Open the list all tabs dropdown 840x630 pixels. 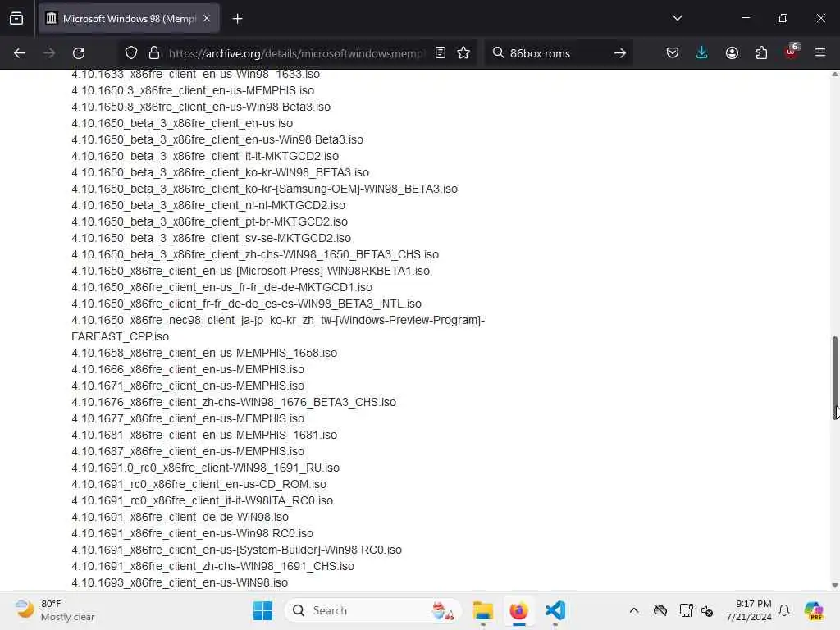tap(677, 18)
